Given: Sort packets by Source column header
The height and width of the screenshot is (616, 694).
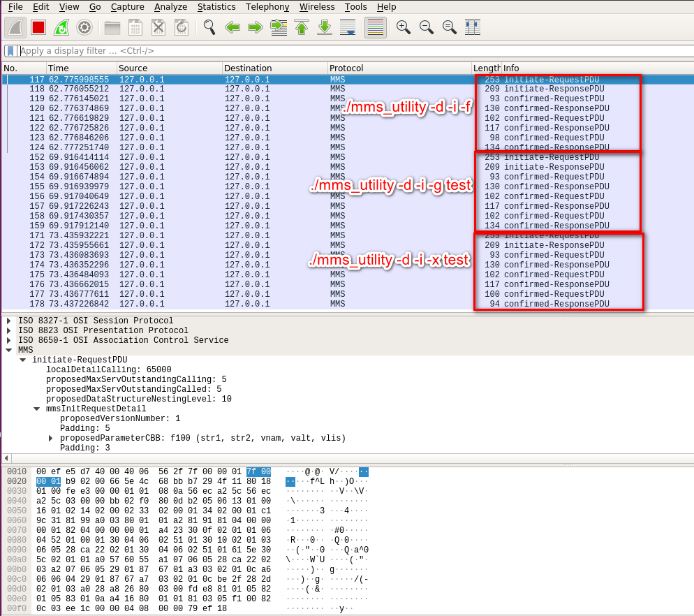Looking at the screenshot, I should (x=170, y=68).
